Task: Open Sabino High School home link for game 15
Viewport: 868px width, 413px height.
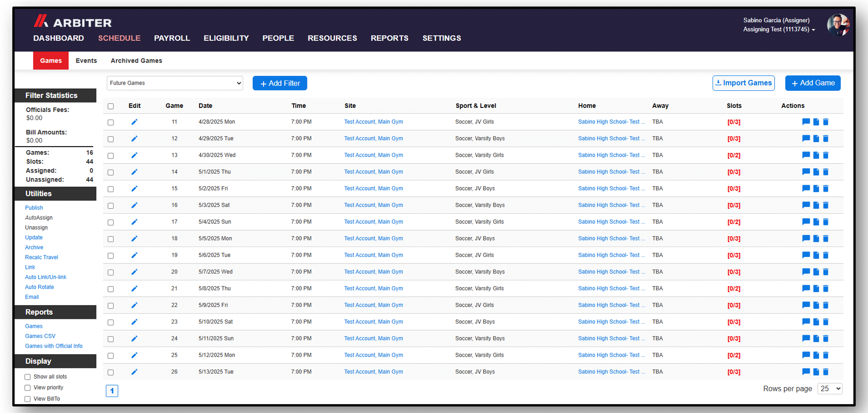Action: pyautogui.click(x=612, y=189)
